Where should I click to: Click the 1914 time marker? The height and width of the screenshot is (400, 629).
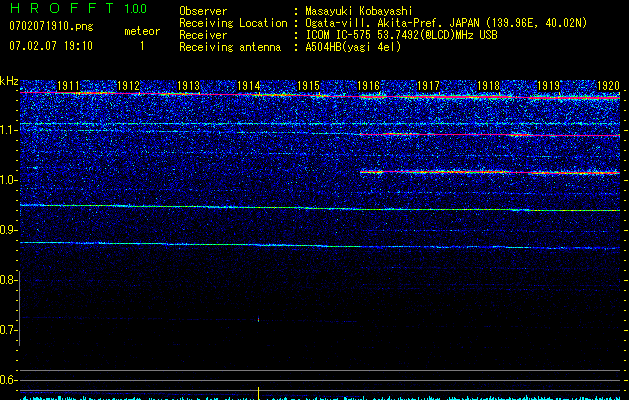click(x=250, y=87)
